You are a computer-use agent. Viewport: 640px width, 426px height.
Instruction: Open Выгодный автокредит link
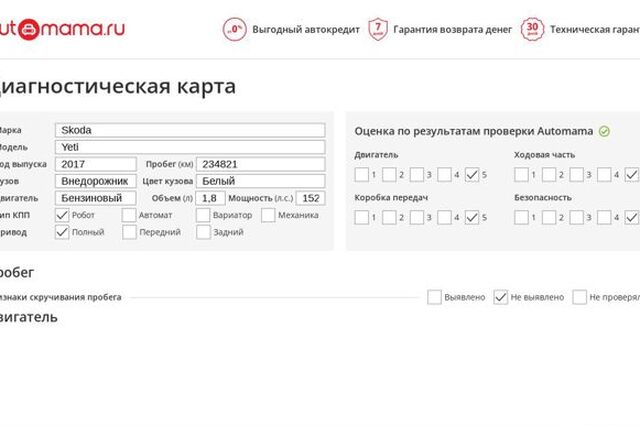tap(306, 30)
